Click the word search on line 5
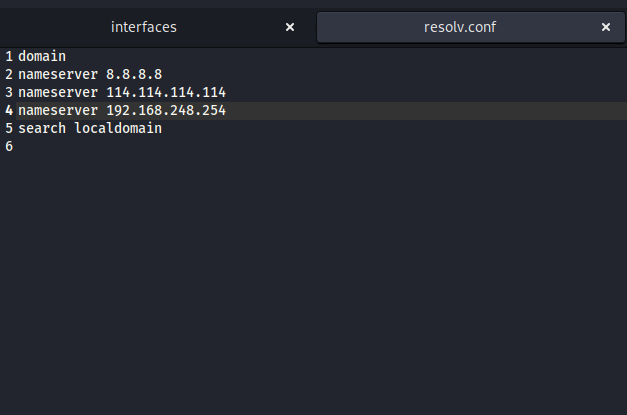627x415 pixels. tap(42, 128)
